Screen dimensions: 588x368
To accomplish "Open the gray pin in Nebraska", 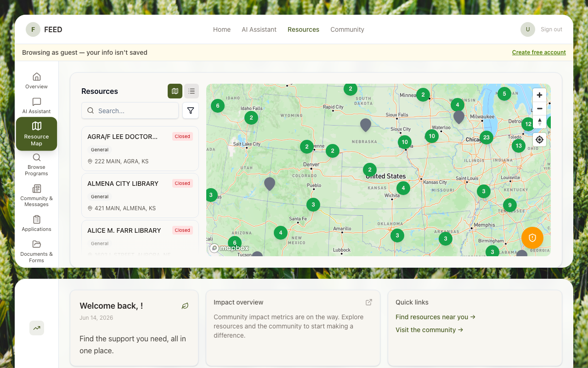I will [x=365, y=125].
